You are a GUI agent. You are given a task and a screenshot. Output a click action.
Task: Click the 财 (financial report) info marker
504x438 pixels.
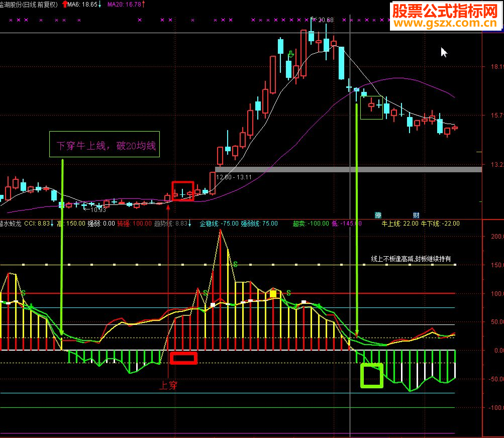tap(416, 215)
